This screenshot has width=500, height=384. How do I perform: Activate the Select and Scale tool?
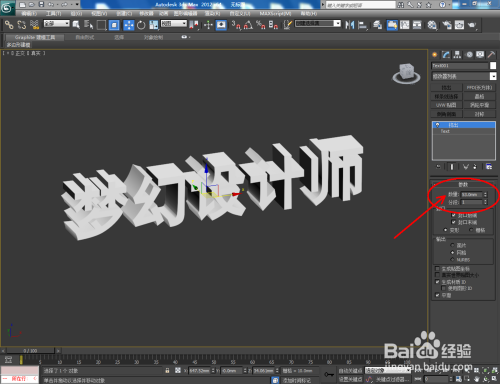click(x=154, y=25)
